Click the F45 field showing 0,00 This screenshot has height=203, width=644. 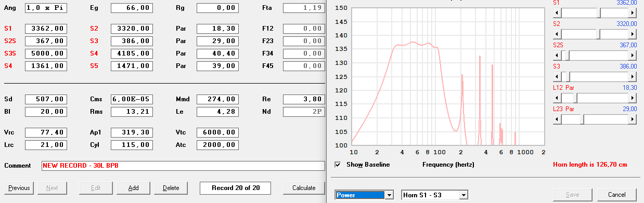tap(304, 66)
